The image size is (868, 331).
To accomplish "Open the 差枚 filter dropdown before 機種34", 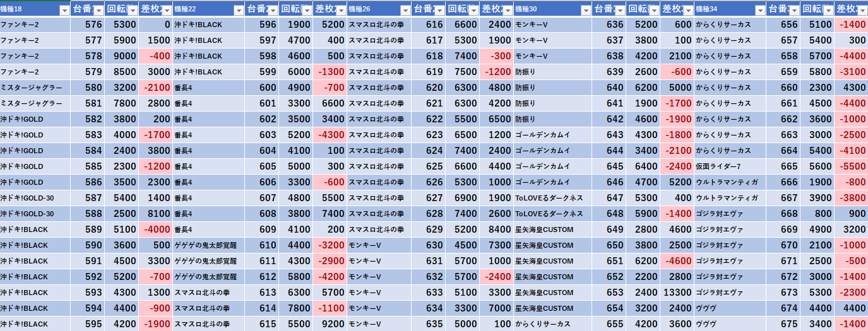I will point(688,10).
